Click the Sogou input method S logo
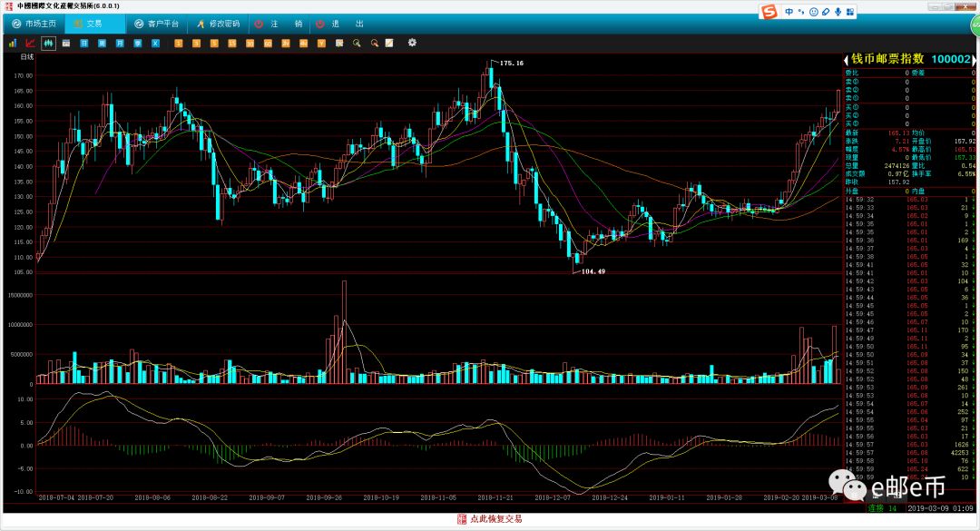The image size is (980, 531). (x=769, y=12)
